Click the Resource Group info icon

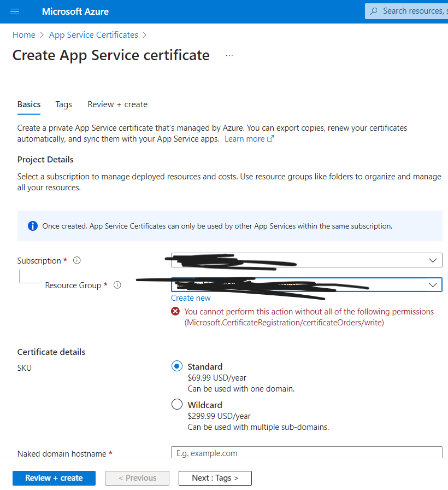[117, 285]
